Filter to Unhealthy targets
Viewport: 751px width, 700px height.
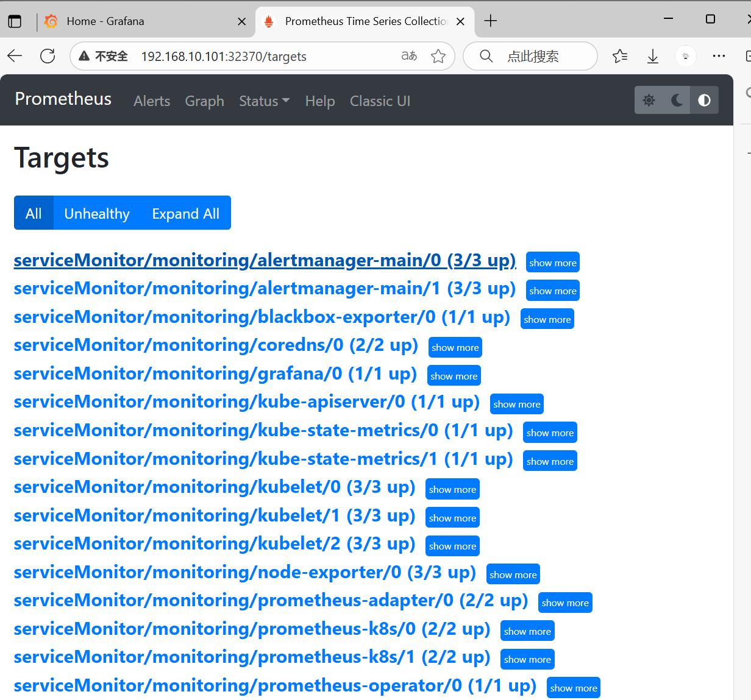tap(97, 213)
